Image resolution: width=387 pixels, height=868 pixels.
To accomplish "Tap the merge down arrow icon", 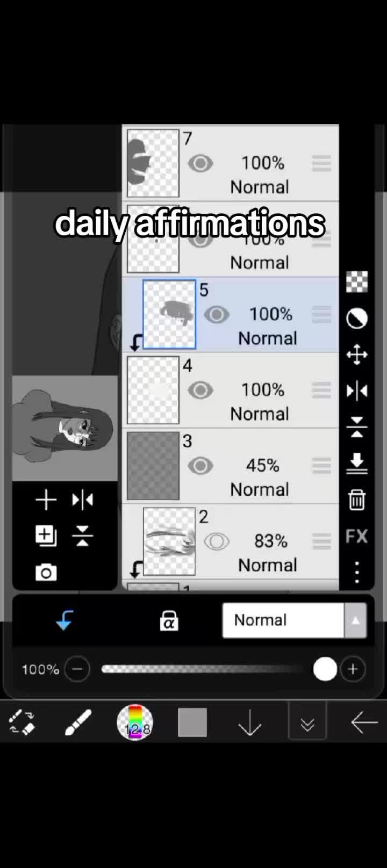I will 357,463.
